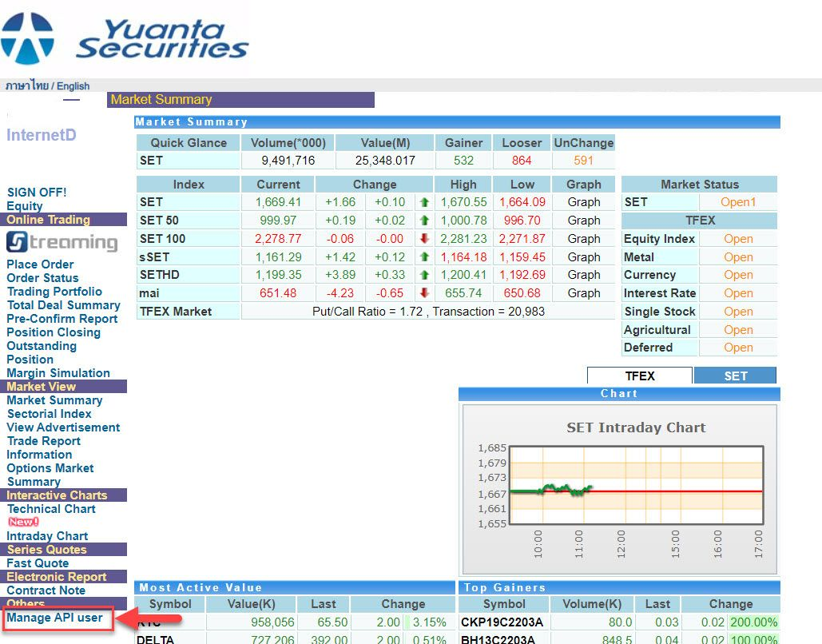Click CKP19C2203A symbol in Top Gainers
The width and height of the screenshot is (822, 644).
pos(502,622)
